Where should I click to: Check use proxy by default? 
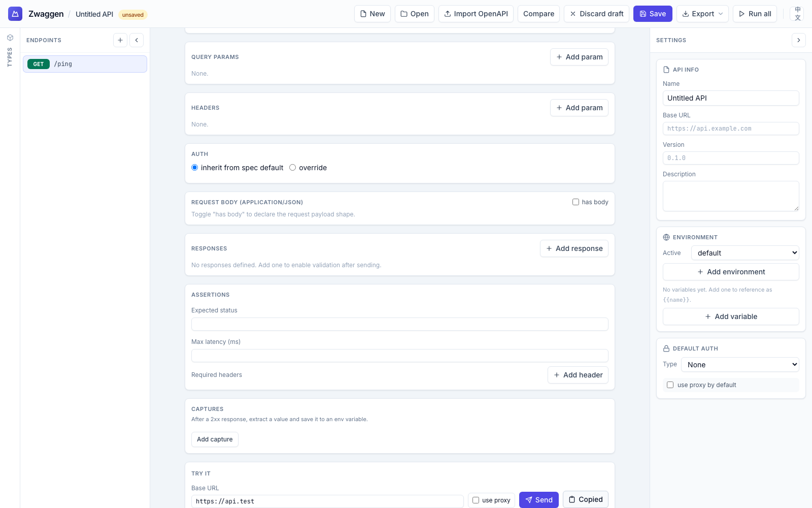click(670, 385)
